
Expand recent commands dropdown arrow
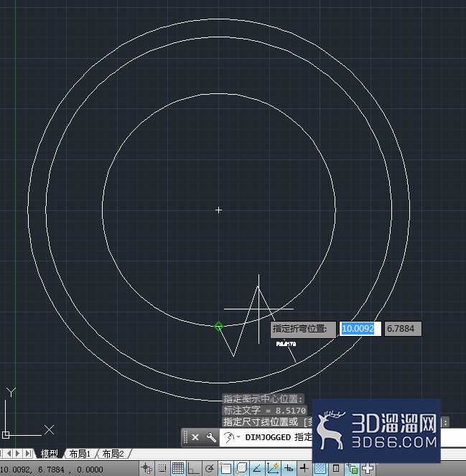(238, 437)
